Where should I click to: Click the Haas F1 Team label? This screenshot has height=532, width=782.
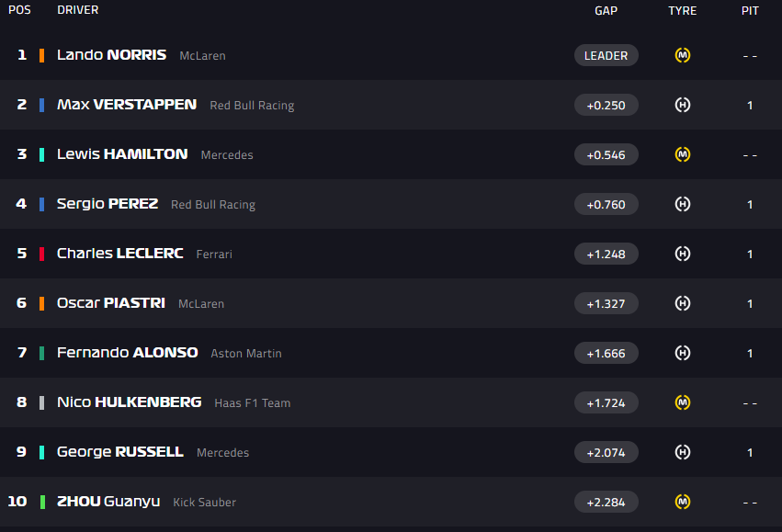(253, 402)
